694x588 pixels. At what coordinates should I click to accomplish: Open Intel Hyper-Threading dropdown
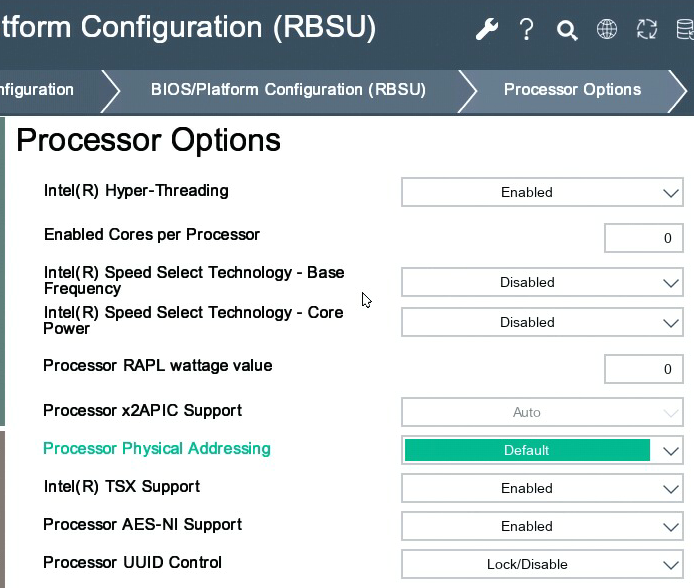tap(541, 192)
